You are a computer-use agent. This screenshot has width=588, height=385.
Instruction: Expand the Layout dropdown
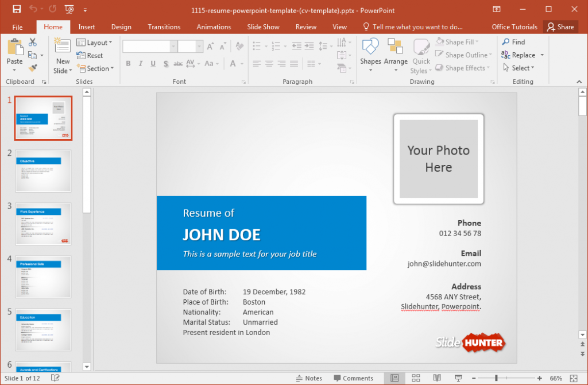pyautogui.click(x=95, y=43)
